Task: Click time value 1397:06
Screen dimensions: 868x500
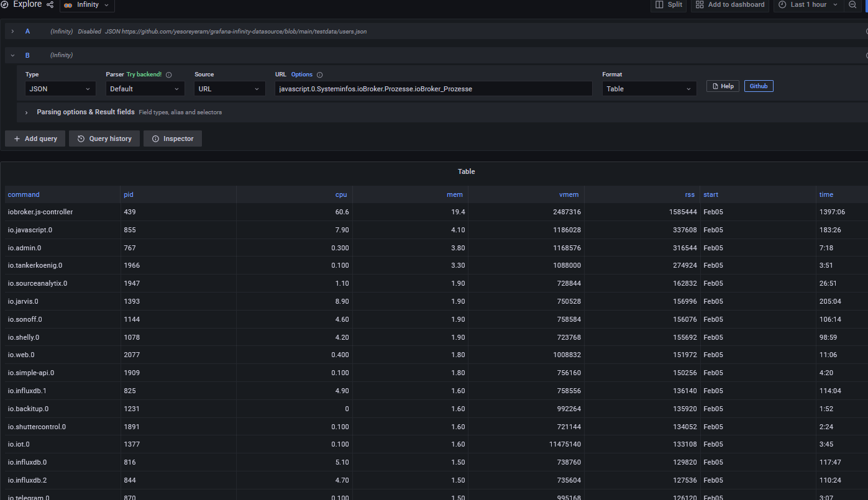Action: [833, 212]
